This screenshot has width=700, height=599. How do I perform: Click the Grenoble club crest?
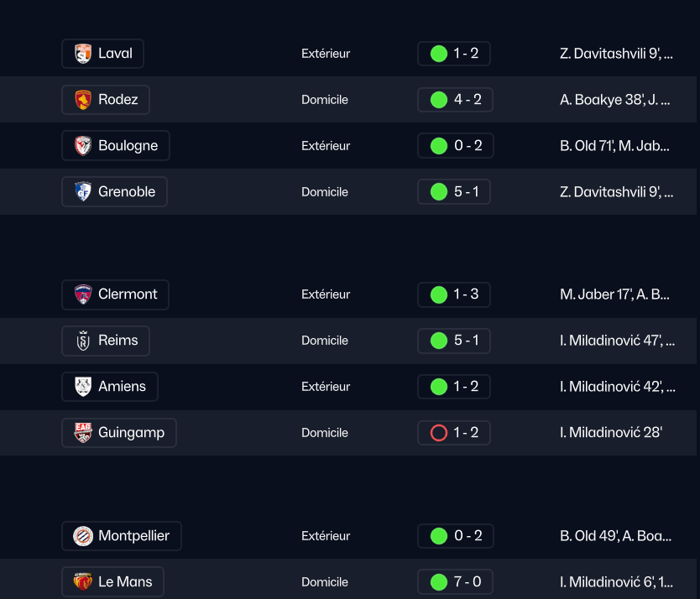point(82,192)
